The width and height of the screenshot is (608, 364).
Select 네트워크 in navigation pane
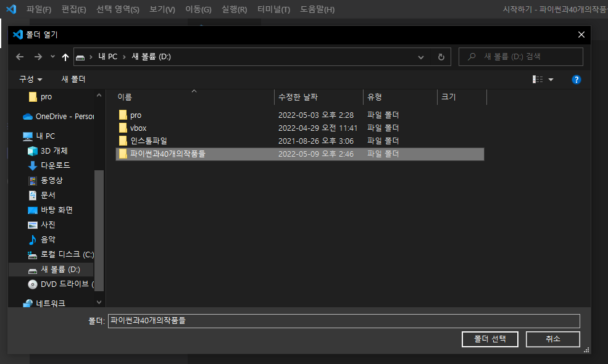[x=51, y=303]
